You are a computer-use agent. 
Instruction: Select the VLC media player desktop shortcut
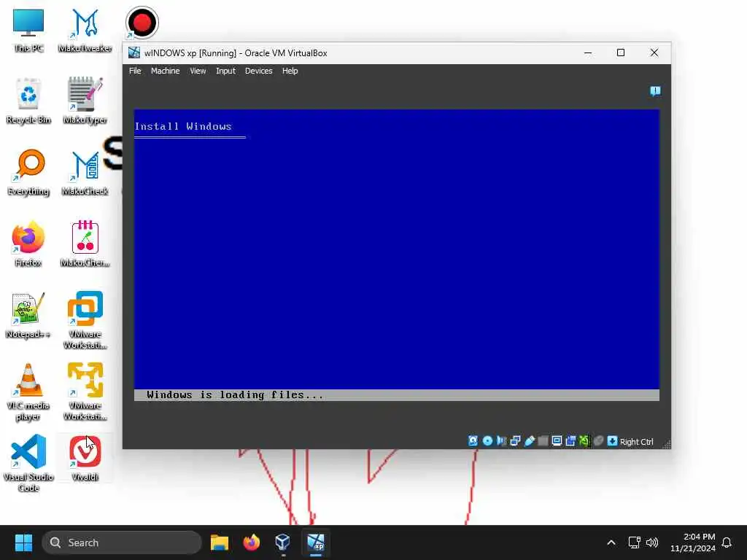click(x=28, y=392)
